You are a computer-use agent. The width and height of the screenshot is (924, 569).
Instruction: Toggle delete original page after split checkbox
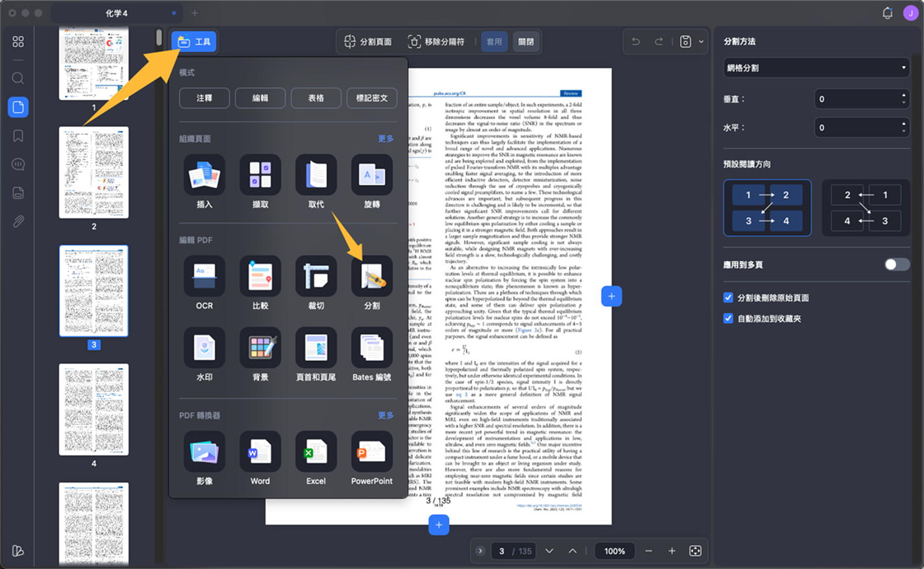[729, 297]
